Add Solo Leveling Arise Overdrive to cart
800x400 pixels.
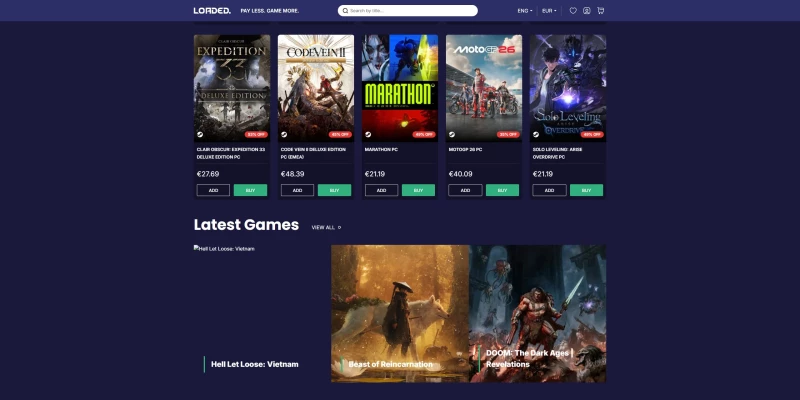click(x=549, y=190)
